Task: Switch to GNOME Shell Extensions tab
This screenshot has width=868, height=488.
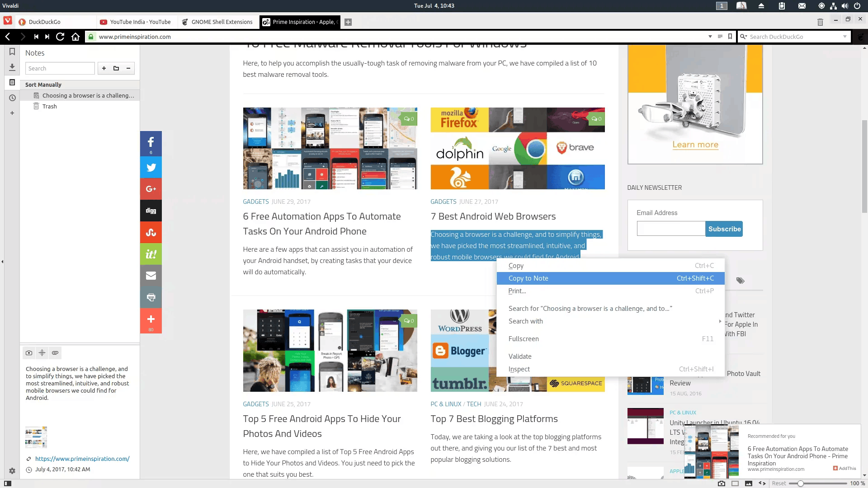Action: [218, 22]
